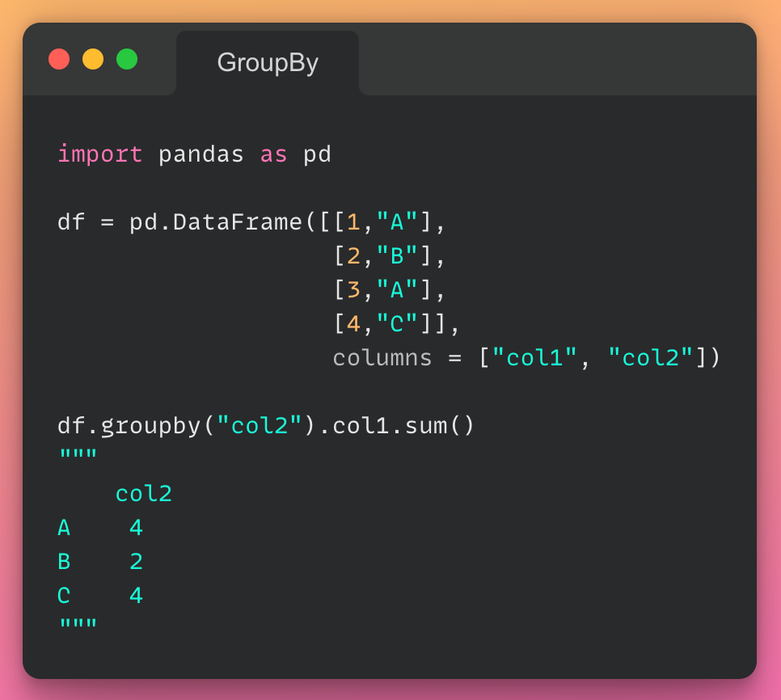781x700 pixels.
Task: Click the 'columns' keyword argument
Action: 382,358
